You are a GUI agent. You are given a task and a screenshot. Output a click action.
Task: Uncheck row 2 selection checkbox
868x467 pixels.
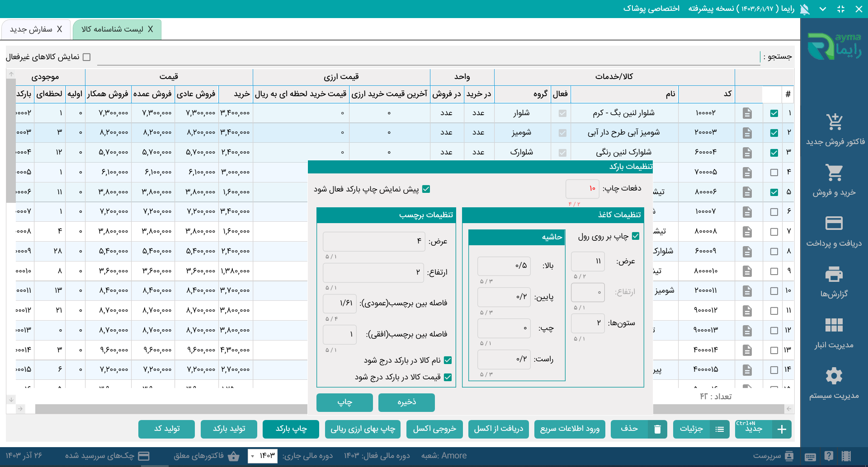point(774,133)
